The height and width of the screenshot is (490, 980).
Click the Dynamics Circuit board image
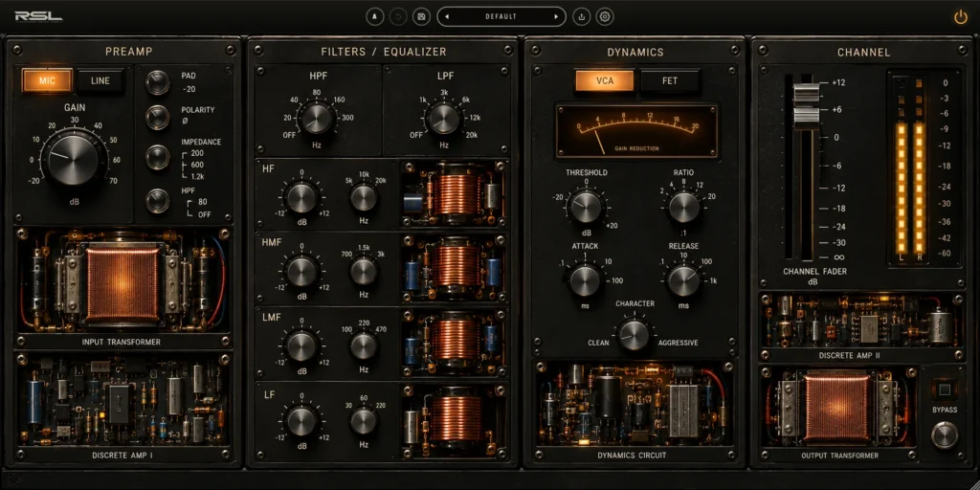tap(635, 405)
